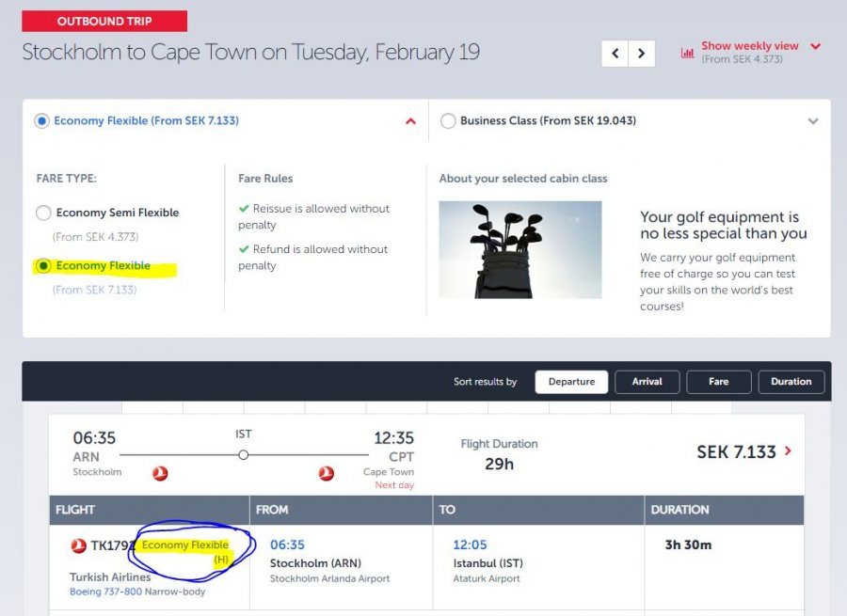Click Turkish Airlines logo under ARN departure

(x=160, y=473)
